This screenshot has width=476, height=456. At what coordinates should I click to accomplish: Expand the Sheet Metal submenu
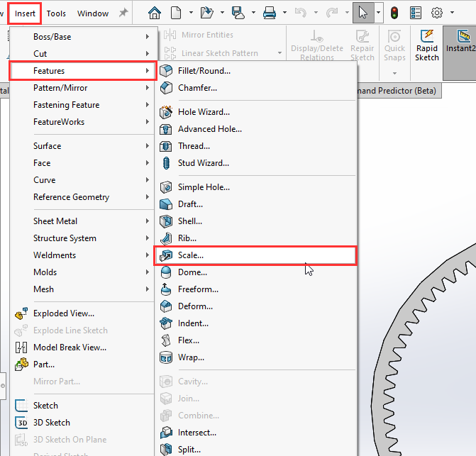[83, 221]
